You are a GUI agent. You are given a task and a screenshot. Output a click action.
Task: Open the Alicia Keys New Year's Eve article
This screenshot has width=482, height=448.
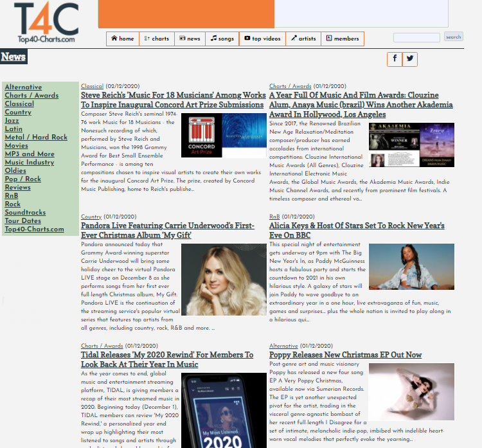click(x=357, y=230)
